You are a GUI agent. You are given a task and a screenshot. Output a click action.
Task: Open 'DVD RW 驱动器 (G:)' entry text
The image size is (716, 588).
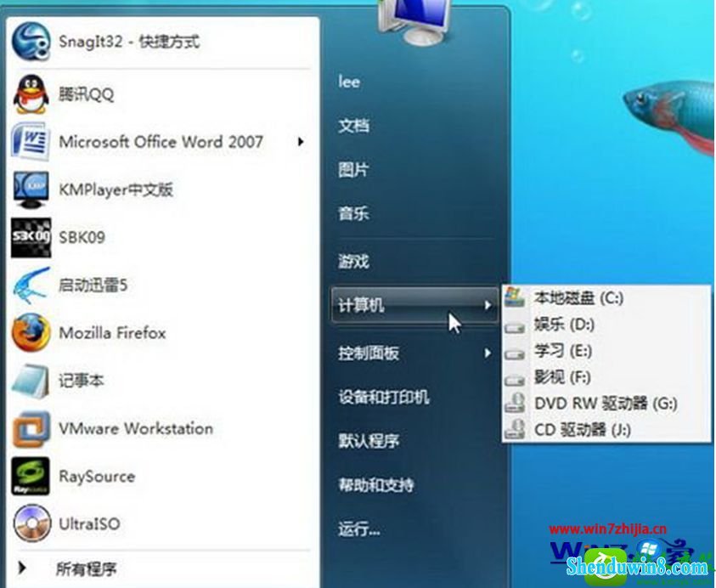tap(606, 404)
